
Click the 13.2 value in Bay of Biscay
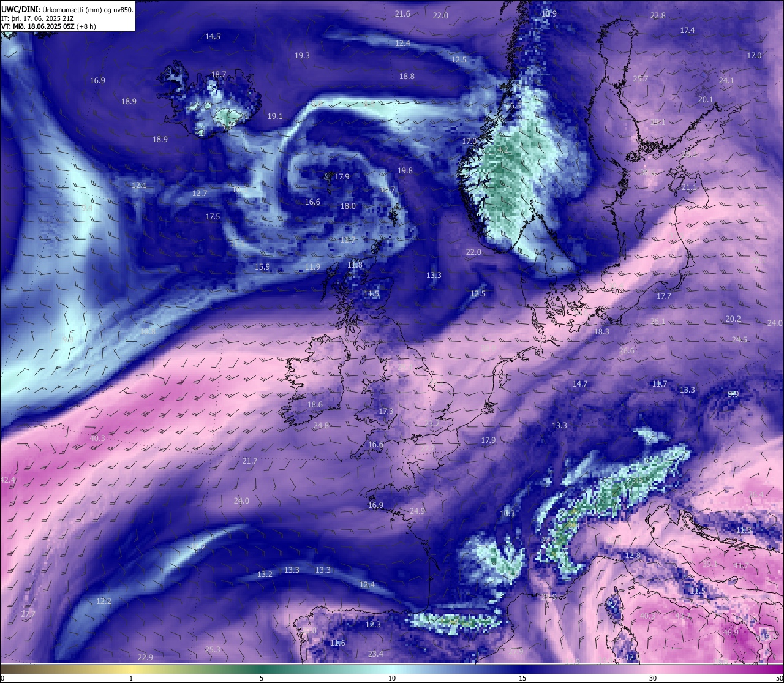[x=265, y=574]
